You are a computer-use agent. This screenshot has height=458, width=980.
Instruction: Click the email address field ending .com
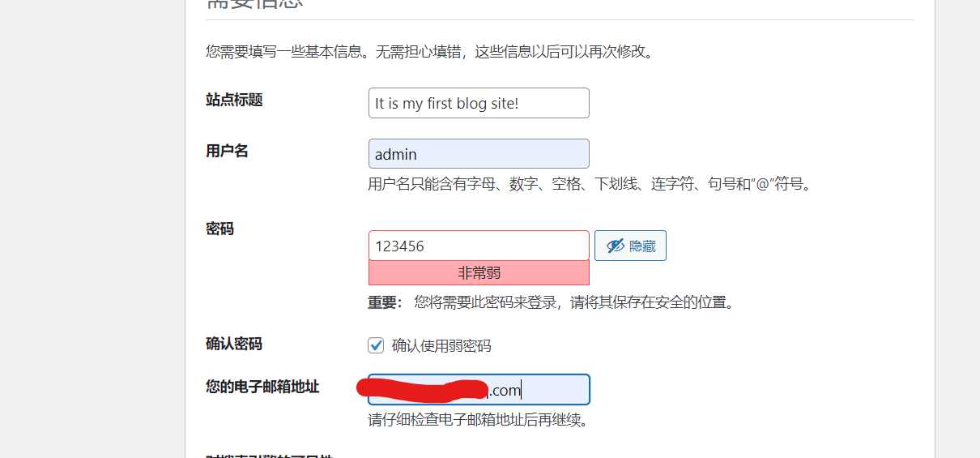[x=479, y=389]
